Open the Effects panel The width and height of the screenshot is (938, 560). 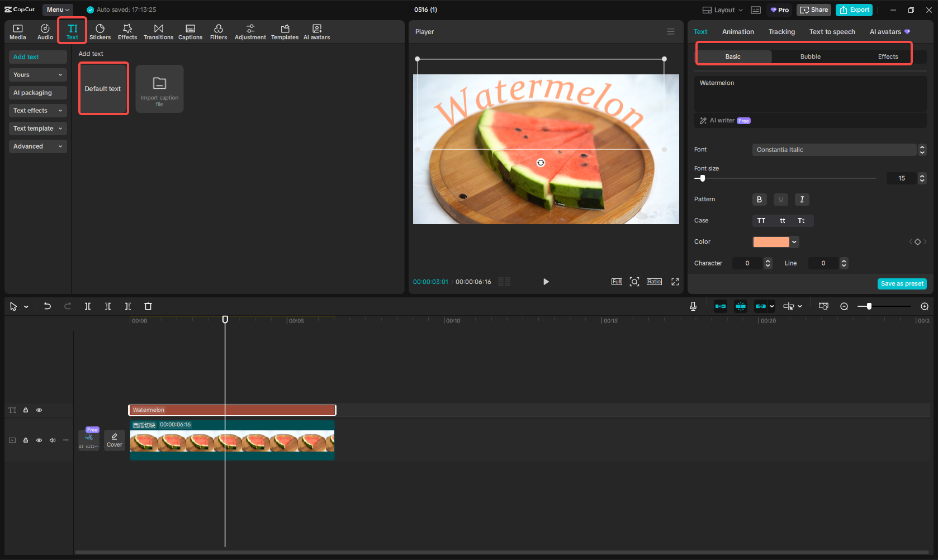(127, 31)
